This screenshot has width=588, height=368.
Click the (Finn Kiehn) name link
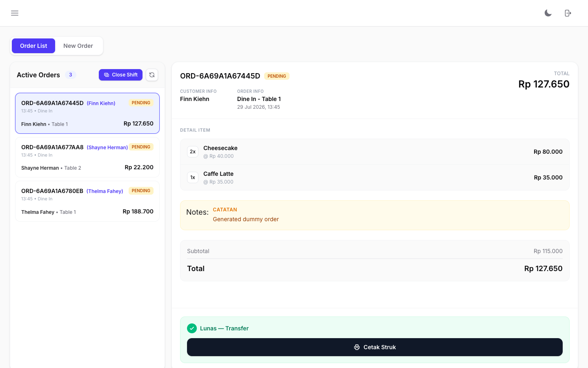pyautogui.click(x=101, y=103)
